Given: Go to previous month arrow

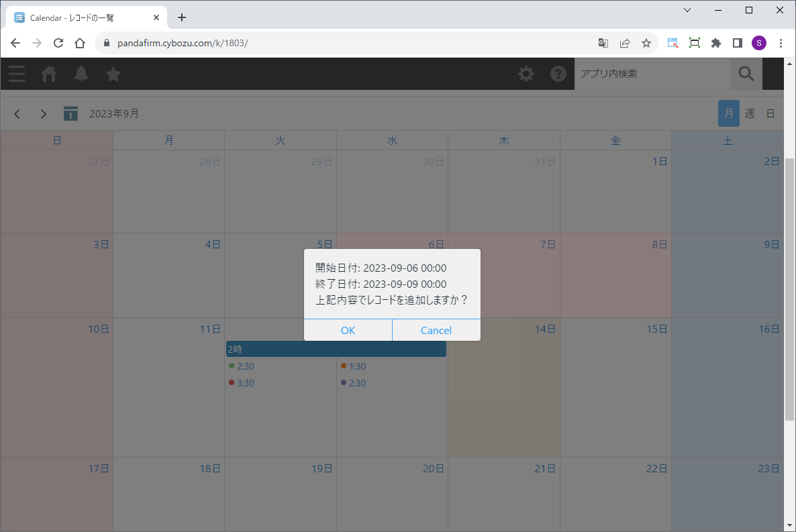Looking at the screenshot, I should coord(17,113).
